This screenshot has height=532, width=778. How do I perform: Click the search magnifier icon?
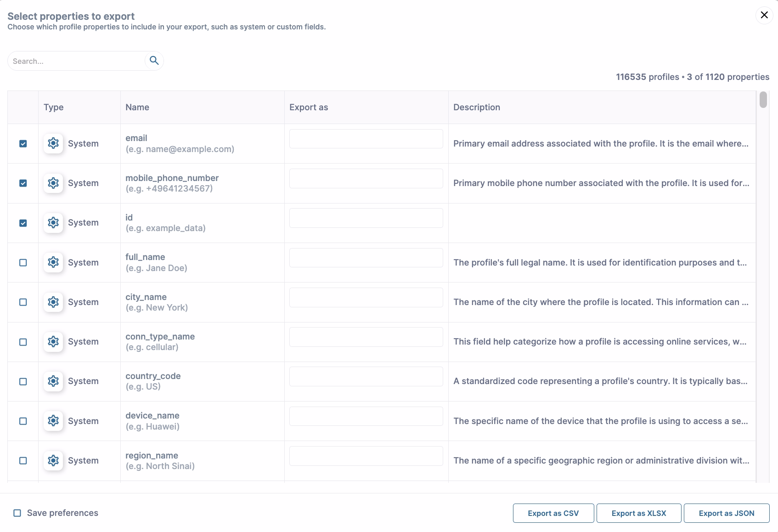pyautogui.click(x=154, y=60)
